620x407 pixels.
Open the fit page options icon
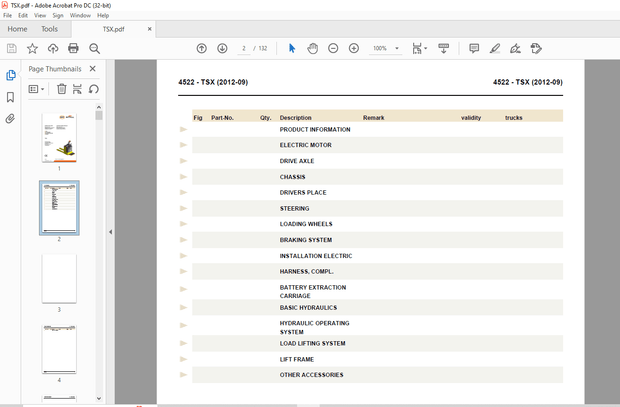[420, 49]
